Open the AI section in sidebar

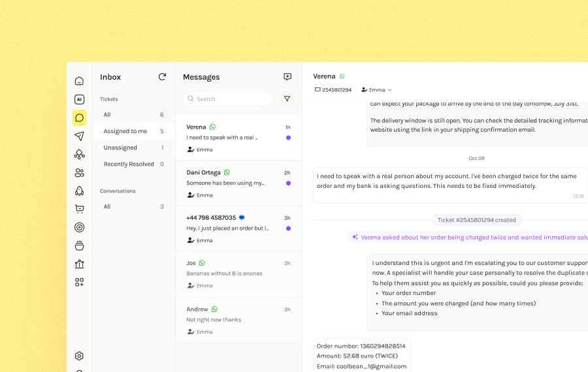tap(79, 100)
